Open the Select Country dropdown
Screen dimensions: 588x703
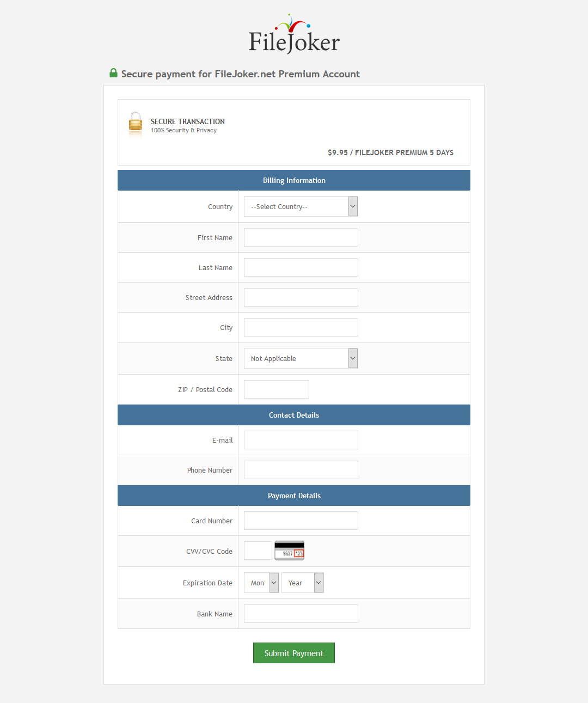coord(301,206)
